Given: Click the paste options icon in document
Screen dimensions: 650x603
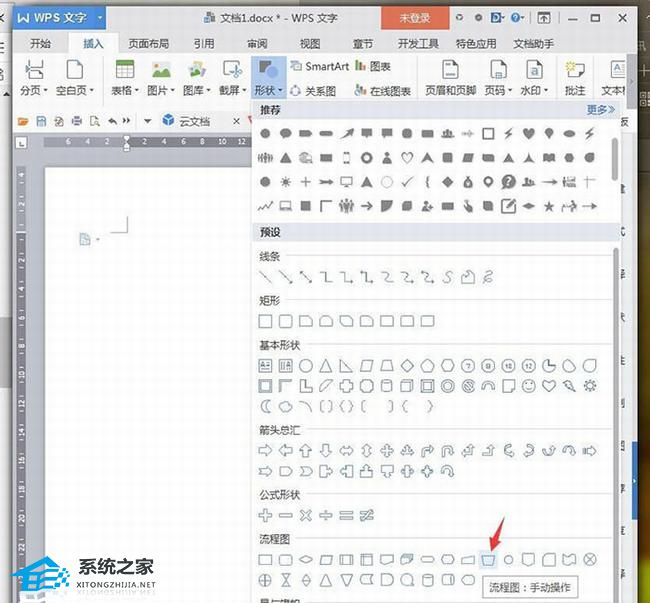Looking at the screenshot, I should (x=85, y=239).
